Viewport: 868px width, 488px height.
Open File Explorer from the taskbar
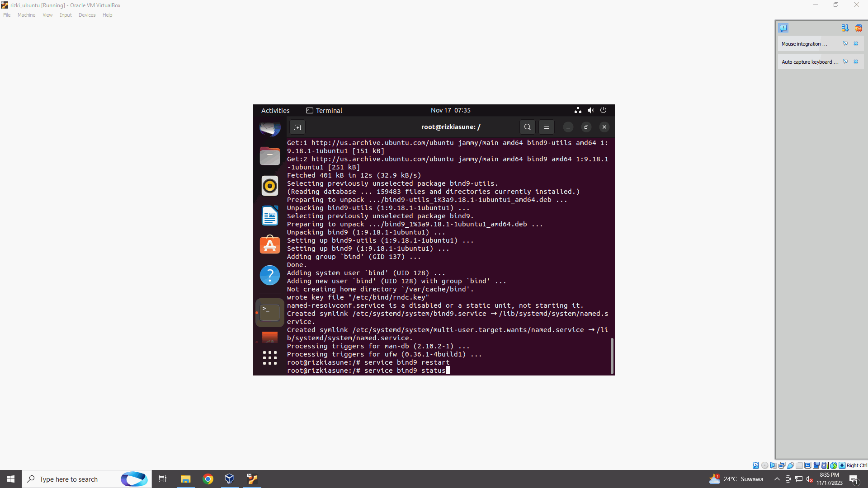click(x=185, y=479)
